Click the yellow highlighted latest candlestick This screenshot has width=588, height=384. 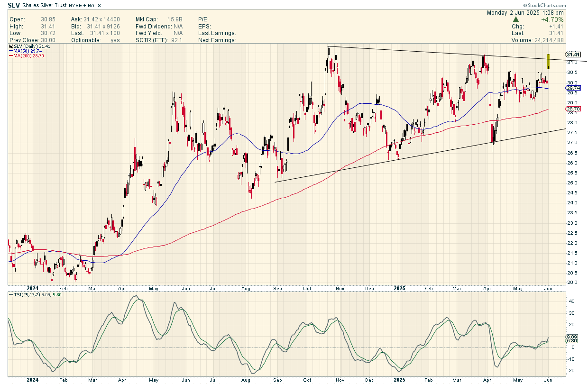[548, 61]
